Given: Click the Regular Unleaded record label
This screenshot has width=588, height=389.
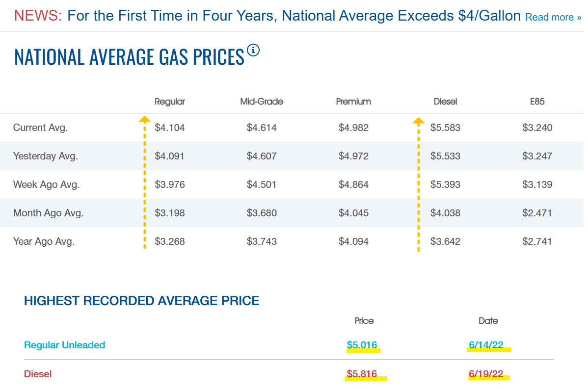Looking at the screenshot, I should (64, 345).
